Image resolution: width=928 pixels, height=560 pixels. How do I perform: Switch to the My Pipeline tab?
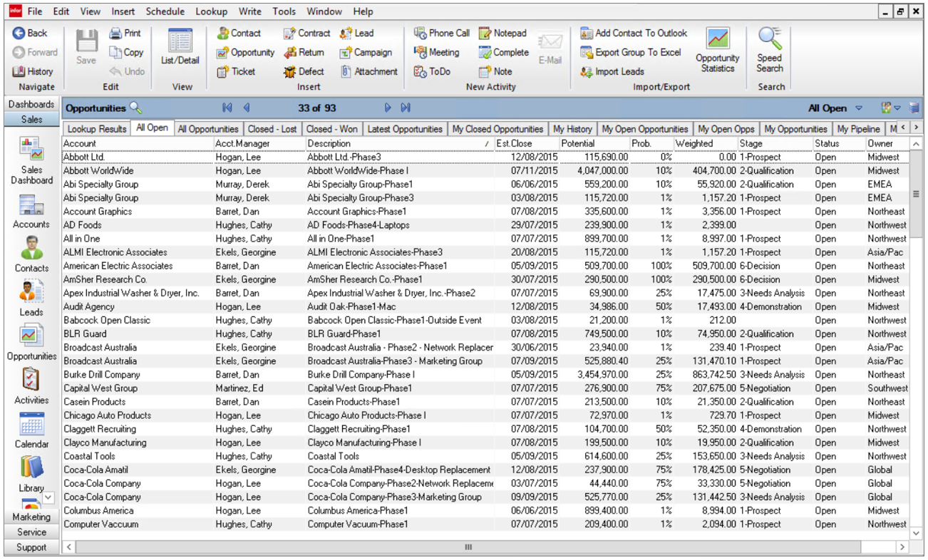pyautogui.click(x=858, y=129)
